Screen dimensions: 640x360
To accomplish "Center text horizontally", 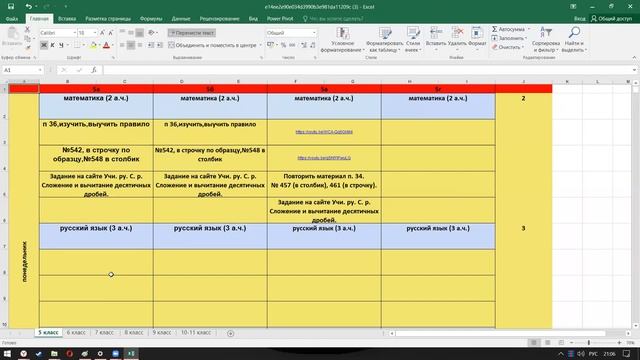I will pos(131,45).
